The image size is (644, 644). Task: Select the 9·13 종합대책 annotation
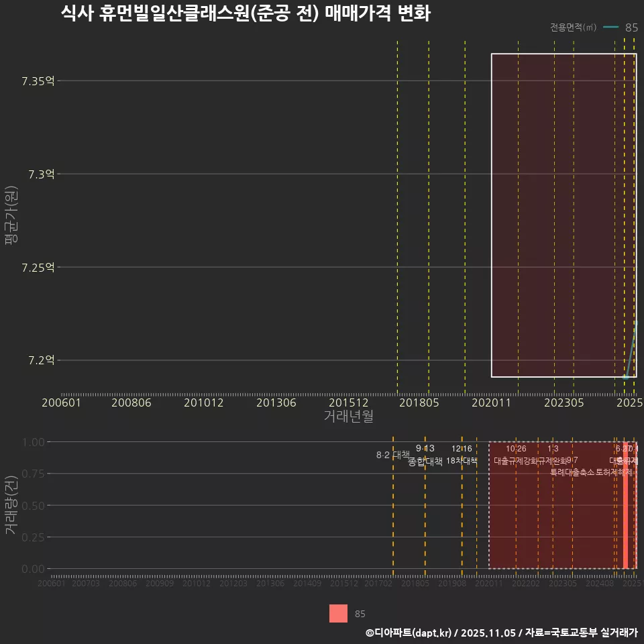(x=425, y=461)
